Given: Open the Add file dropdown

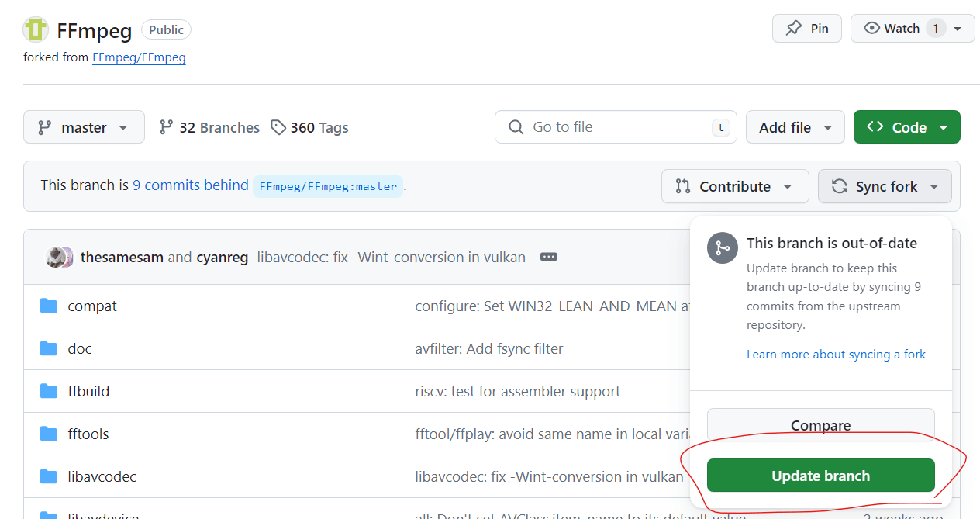Looking at the screenshot, I should click(795, 127).
